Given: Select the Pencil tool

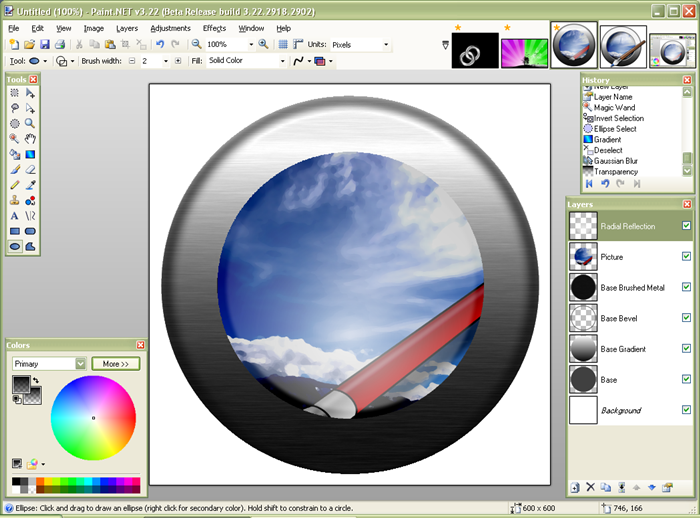Looking at the screenshot, I should [x=15, y=185].
